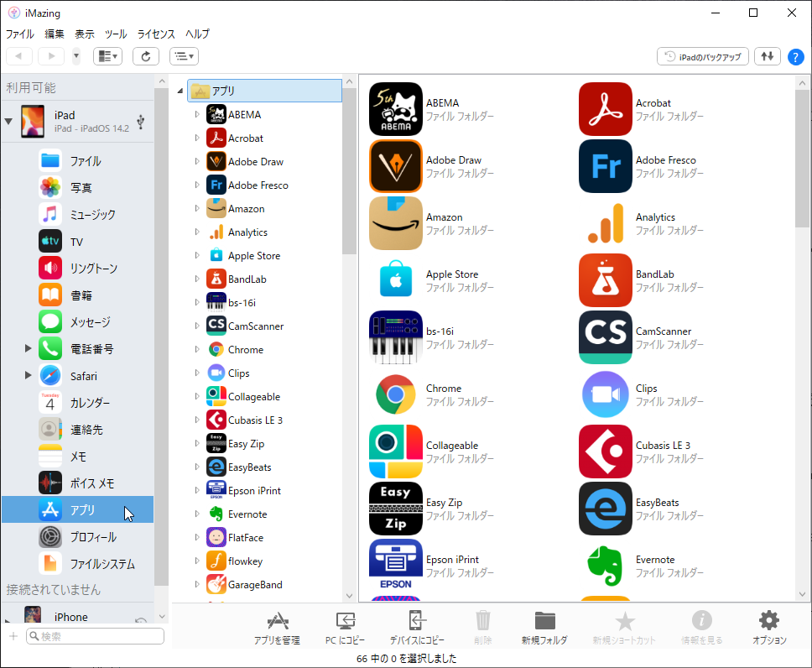The height and width of the screenshot is (668, 812).
Task: Select the BandLab icon in the grid
Action: click(606, 279)
